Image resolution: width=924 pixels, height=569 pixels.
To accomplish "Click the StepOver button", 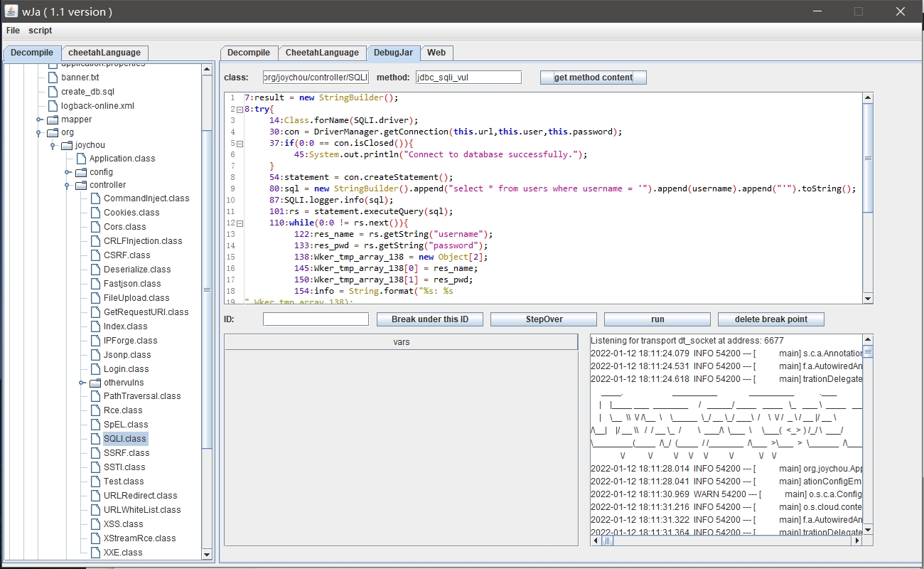I will [x=544, y=319].
